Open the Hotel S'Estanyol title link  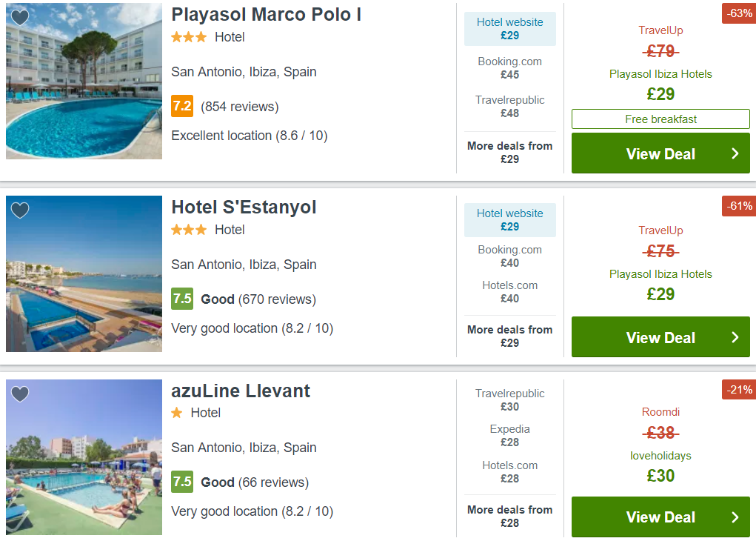coord(244,207)
